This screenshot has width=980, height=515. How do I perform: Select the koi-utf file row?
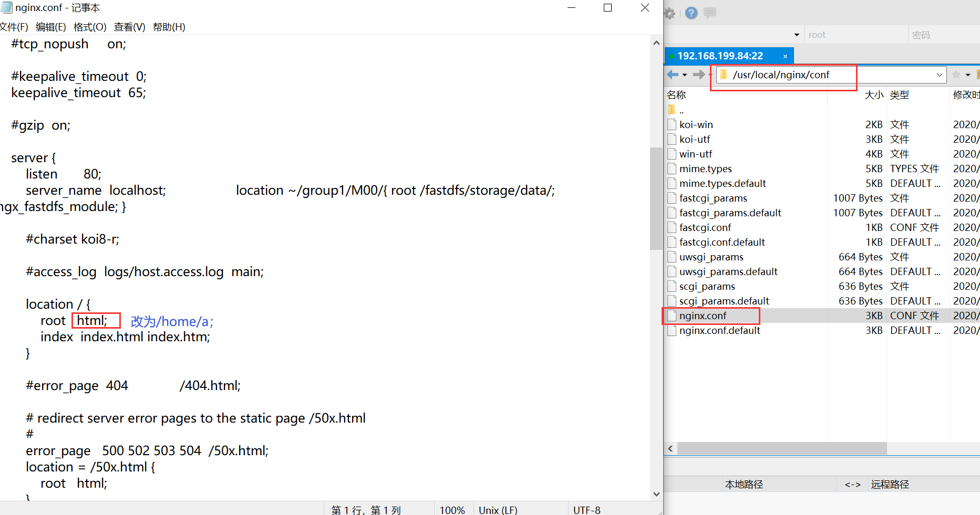[x=822, y=139]
